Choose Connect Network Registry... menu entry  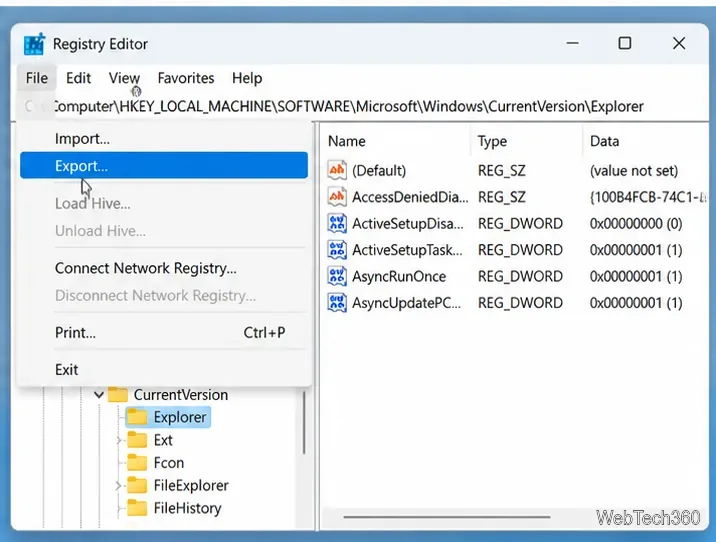pos(164,268)
